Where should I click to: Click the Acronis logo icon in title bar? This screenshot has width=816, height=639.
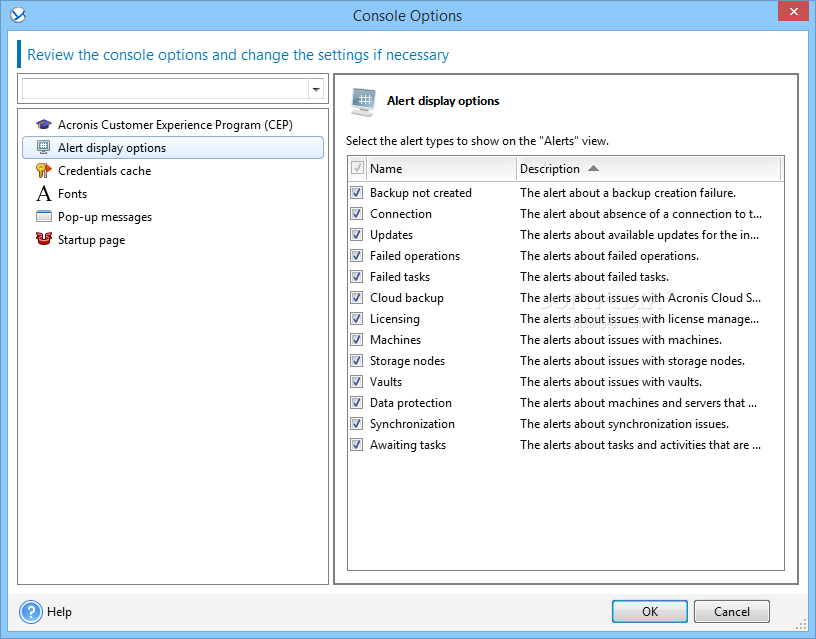click(x=18, y=16)
